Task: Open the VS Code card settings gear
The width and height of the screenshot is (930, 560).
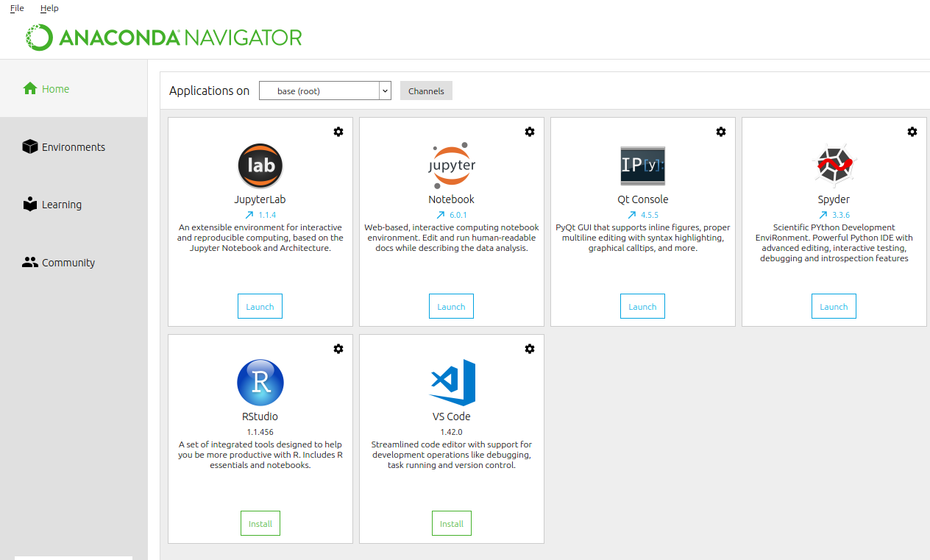Action: [x=530, y=349]
